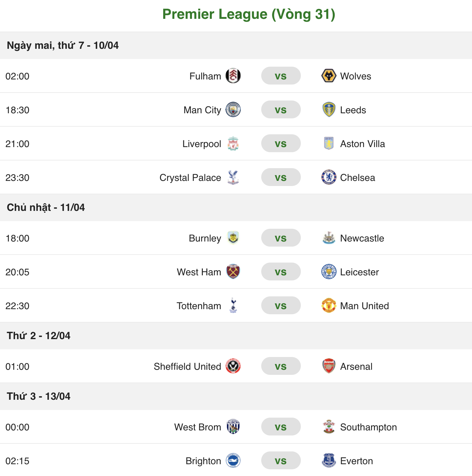The width and height of the screenshot is (472, 476).
Task: Click VS between Tottenham and Man United
Action: pos(281,305)
